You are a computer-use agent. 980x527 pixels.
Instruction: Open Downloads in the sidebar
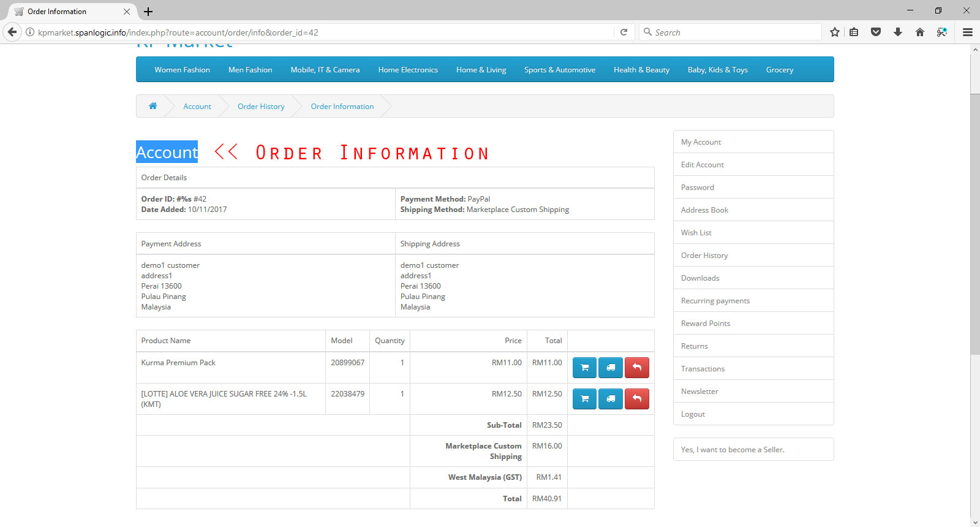(753, 278)
